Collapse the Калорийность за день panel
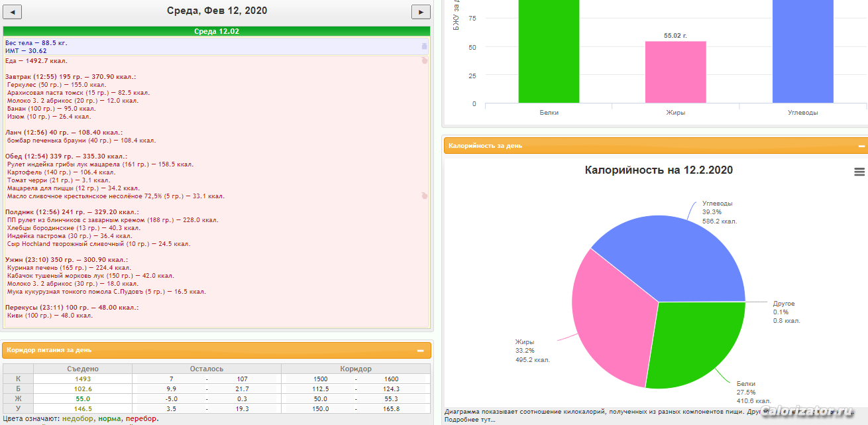868x425 pixels. pyautogui.click(x=861, y=146)
